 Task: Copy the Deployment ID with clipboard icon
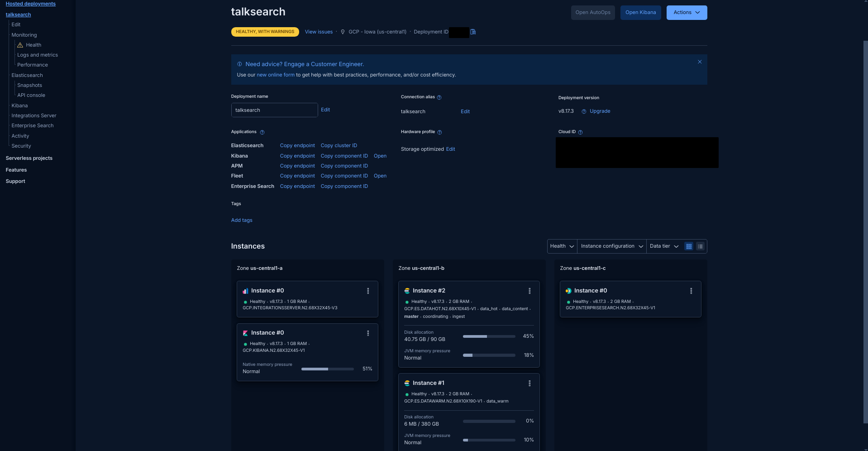pos(473,32)
